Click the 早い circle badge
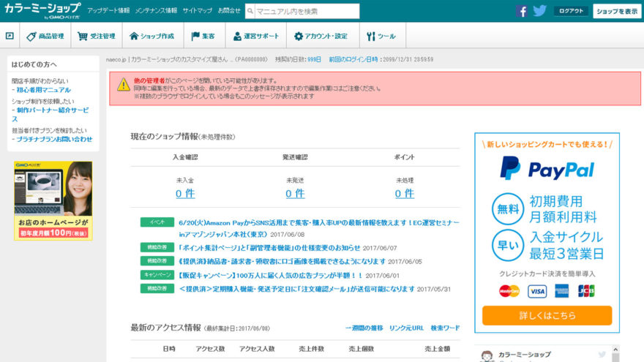 point(508,246)
